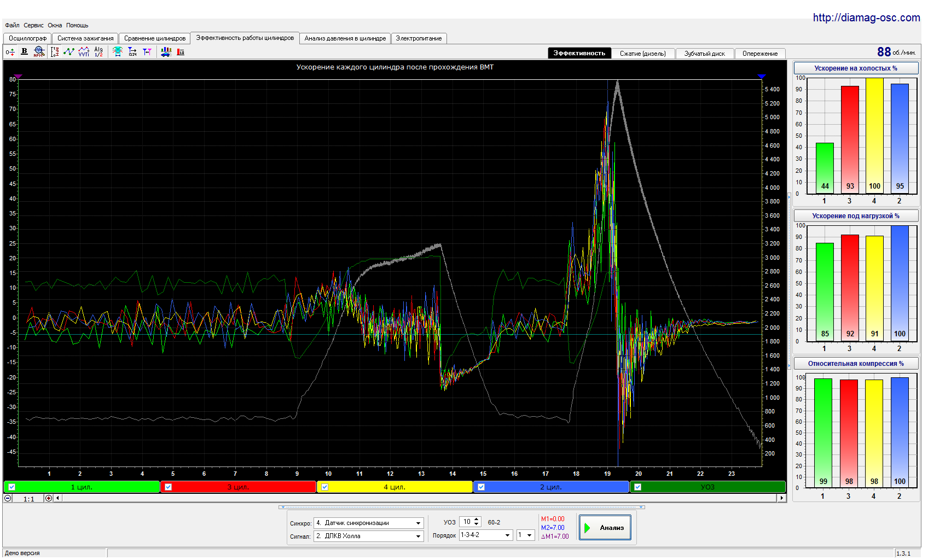The height and width of the screenshot is (560, 928).
Task: Click the blue and magenta markers icon
Action: [x=147, y=51]
